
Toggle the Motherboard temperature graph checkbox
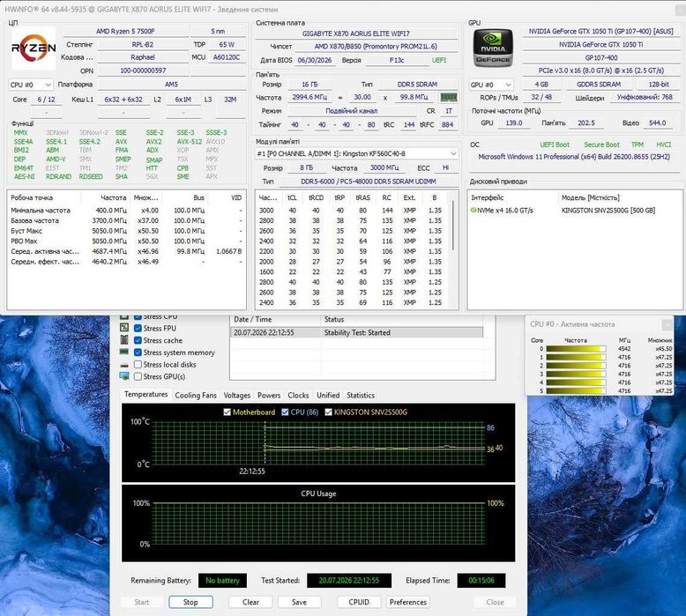point(227,412)
